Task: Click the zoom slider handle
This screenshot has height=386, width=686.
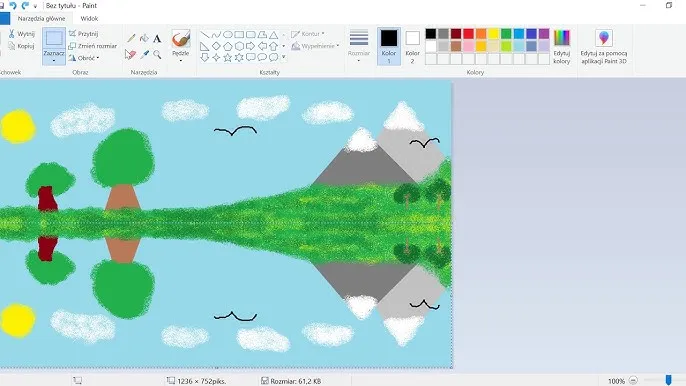Action: pyautogui.click(x=668, y=380)
